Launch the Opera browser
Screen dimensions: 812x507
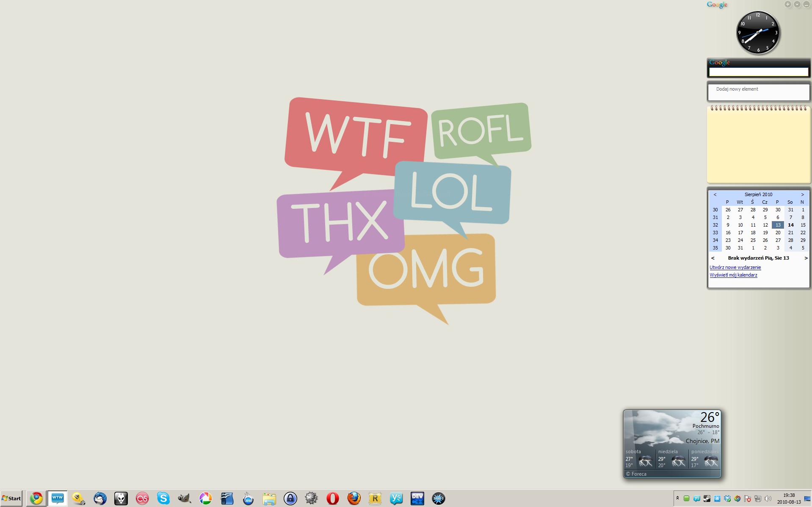point(333,499)
